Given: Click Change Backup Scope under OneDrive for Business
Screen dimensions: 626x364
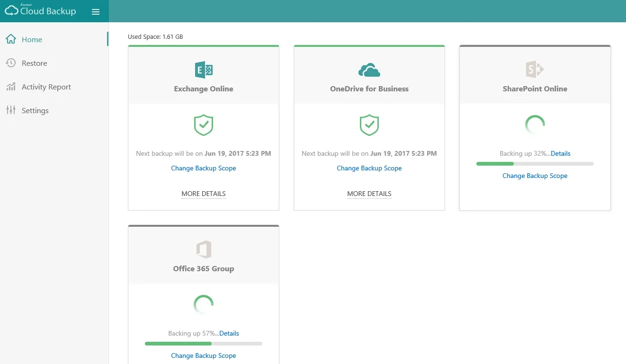Looking at the screenshot, I should click(369, 168).
